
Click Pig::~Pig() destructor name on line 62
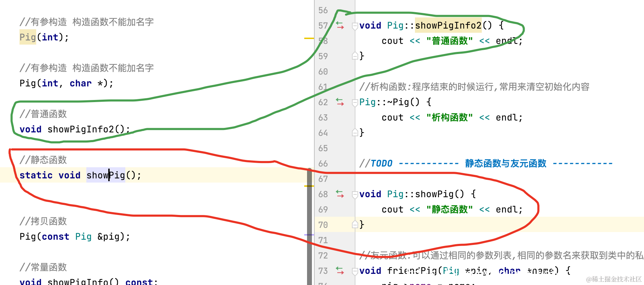coord(390,102)
